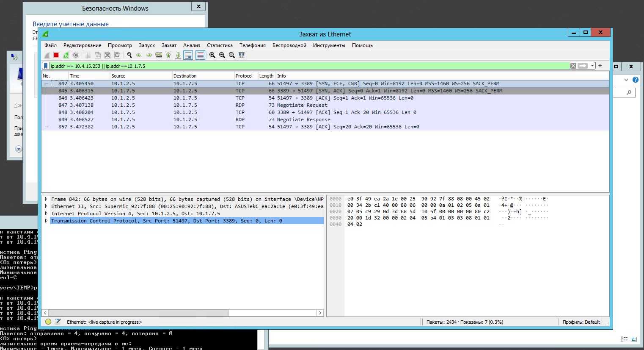Screen dimensions: 644x350
Task: Click the resize columns icon
Action: tap(242, 55)
